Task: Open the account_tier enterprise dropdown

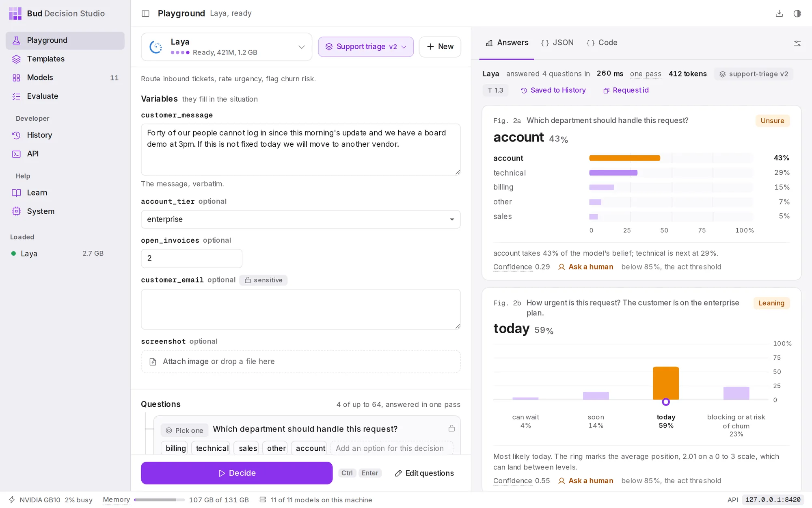Action: pos(300,219)
